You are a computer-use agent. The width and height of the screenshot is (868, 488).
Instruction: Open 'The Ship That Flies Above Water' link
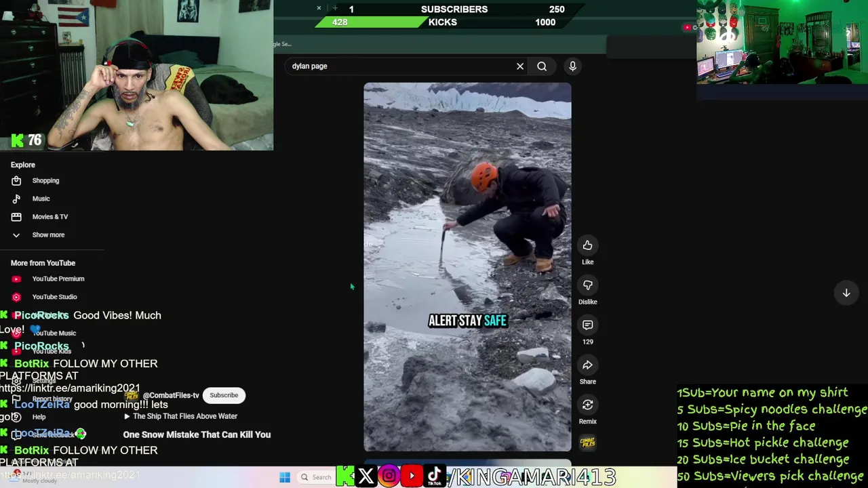(x=185, y=416)
